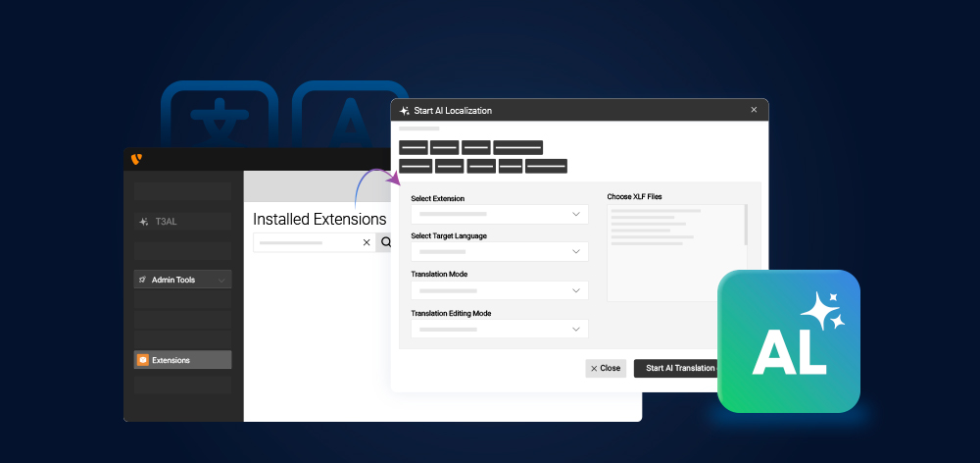Clear the extension search with the X icon
Screen dimensions: 980x463
[367, 242]
